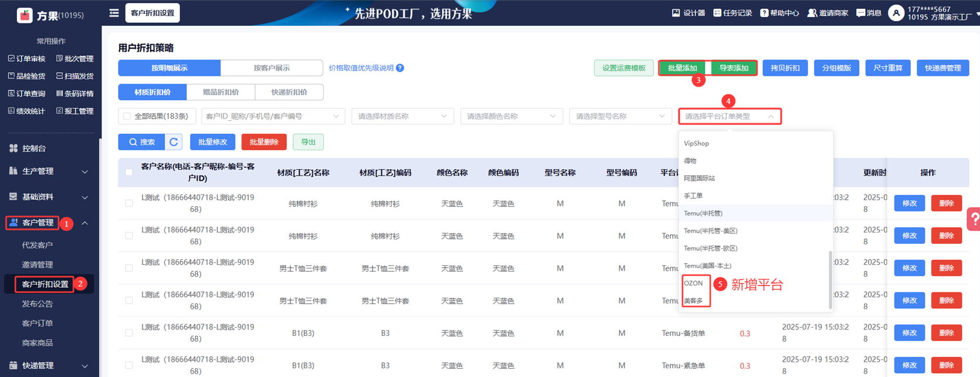Click the platform dropdown list scrollbar
This screenshot has height=377, width=980.
(830, 279)
